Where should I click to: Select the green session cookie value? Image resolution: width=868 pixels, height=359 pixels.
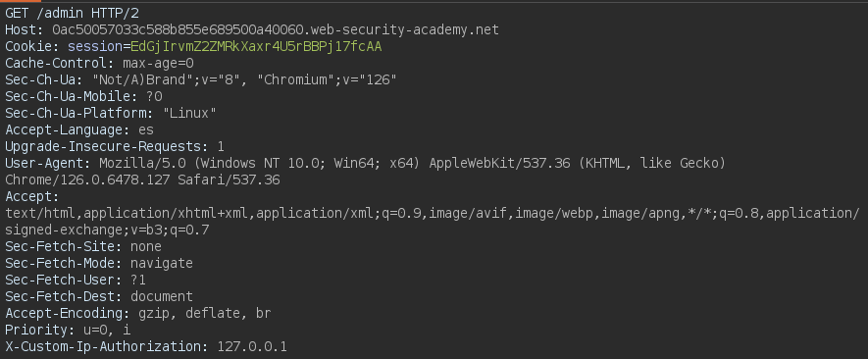(x=256, y=46)
